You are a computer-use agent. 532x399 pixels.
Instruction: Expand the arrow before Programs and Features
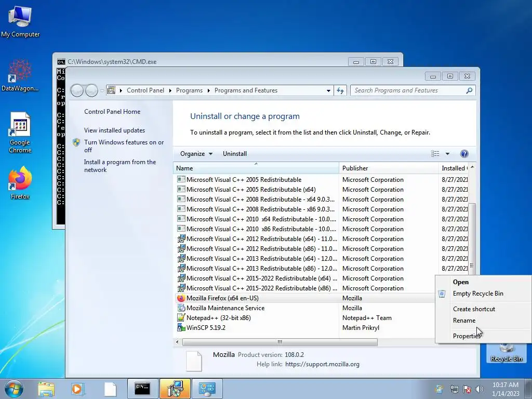[208, 90]
